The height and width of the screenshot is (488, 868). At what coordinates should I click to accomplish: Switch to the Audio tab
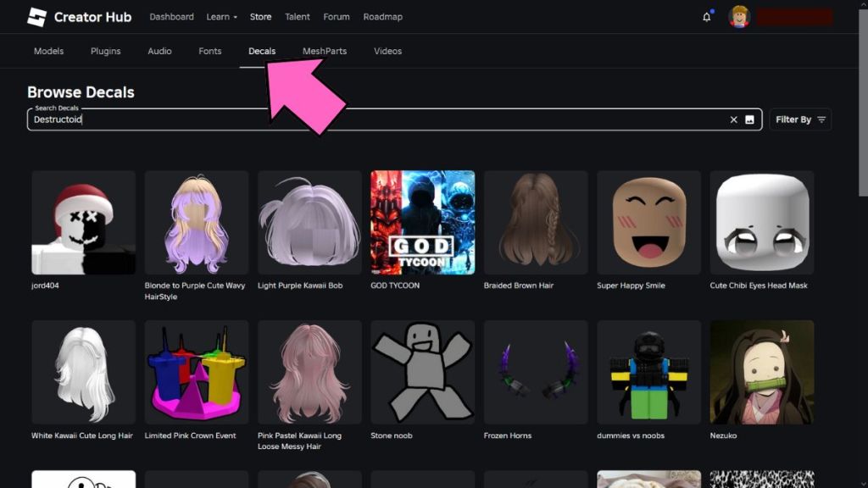tap(159, 51)
